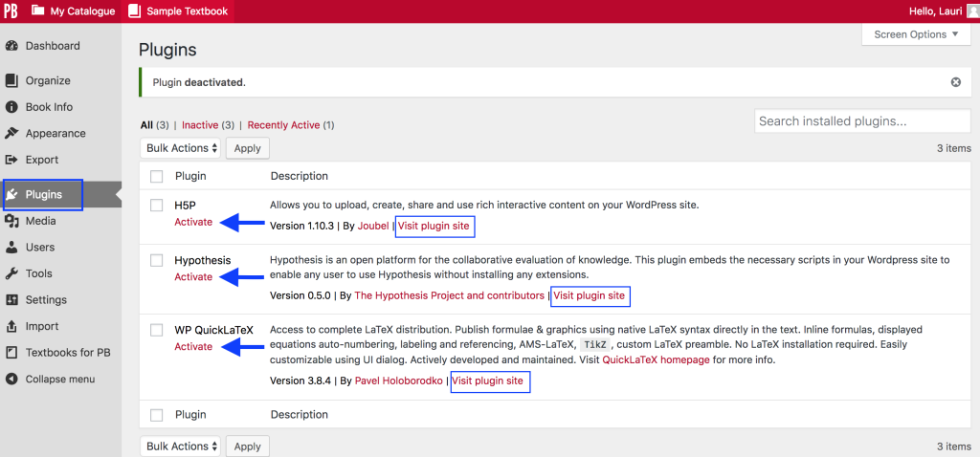Tick the Hypothesis plugin checkbox
980x457 pixels.
(x=157, y=260)
